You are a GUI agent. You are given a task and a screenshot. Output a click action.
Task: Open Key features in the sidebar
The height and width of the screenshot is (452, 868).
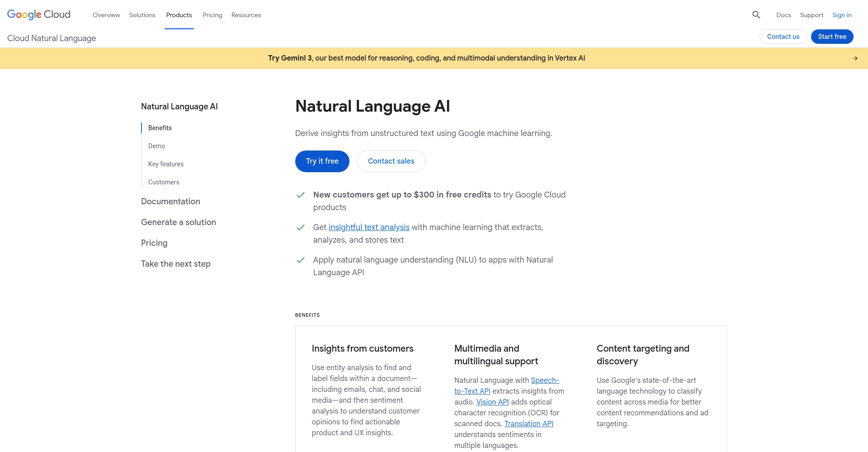(165, 164)
